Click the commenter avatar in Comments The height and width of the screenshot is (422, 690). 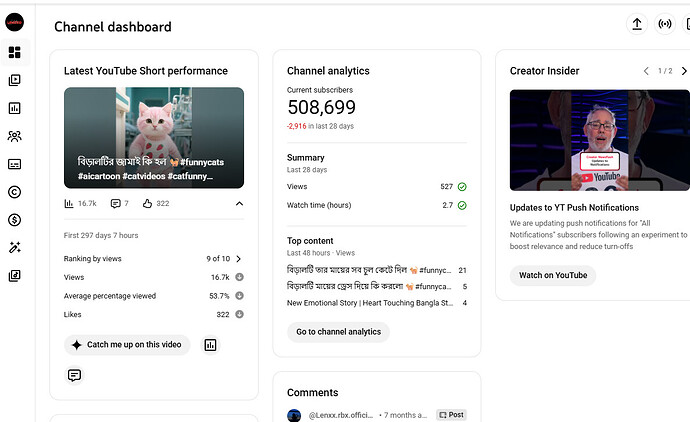pyautogui.click(x=294, y=415)
